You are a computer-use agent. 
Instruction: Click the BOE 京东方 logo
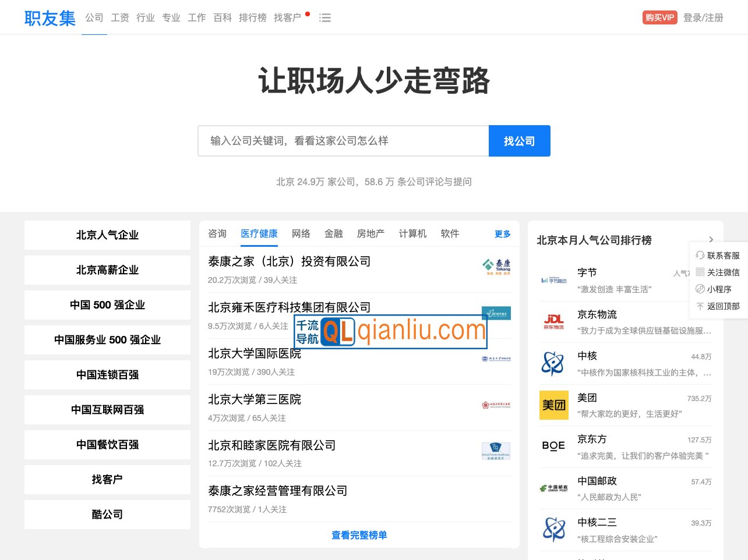pyautogui.click(x=554, y=446)
